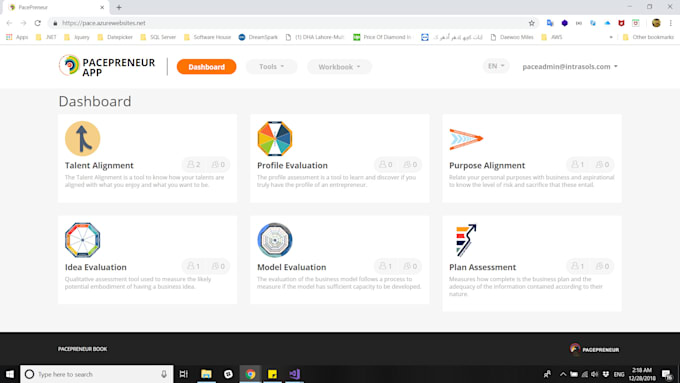Image resolution: width=680 pixels, height=383 pixels.
Task: Show hidden system tray icons
Action: (563, 374)
